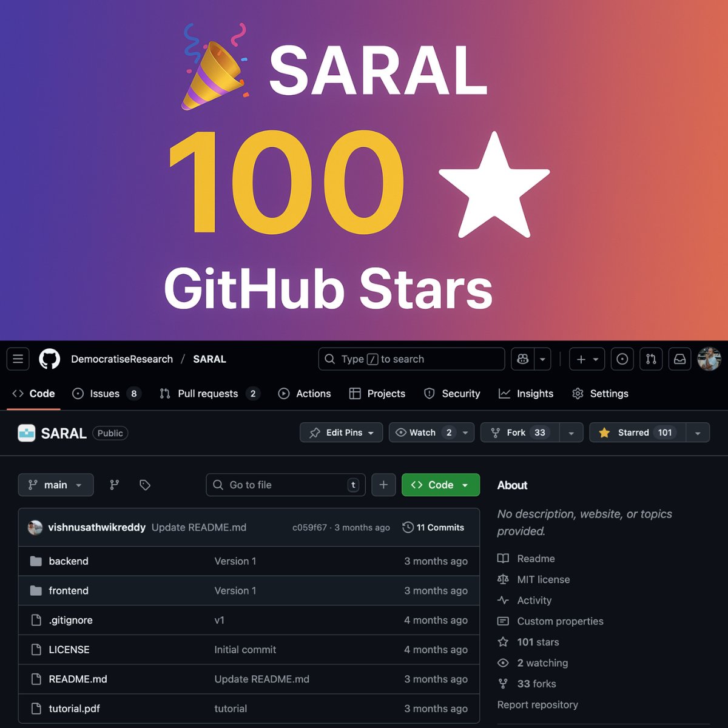Click the Watch button
This screenshot has width=728, height=728.
tap(423, 433)
